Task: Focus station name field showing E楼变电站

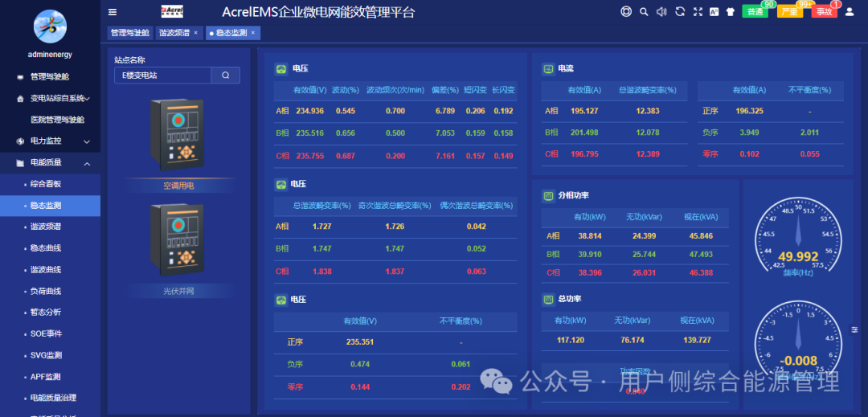Action: (x=162, y=76)
